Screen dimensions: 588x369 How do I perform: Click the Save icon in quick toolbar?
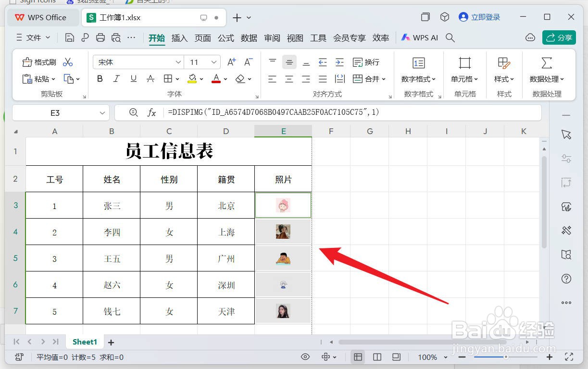[70, 37]
